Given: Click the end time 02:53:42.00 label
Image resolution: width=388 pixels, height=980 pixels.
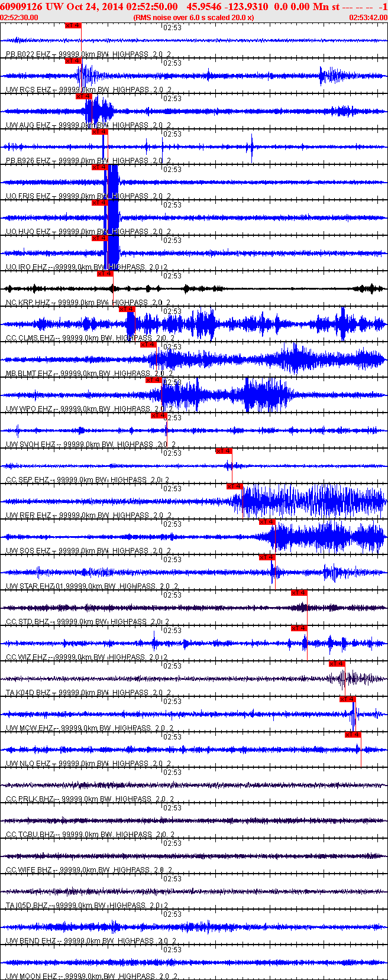Looking at the screenshot, I should [x=368, y=17].
